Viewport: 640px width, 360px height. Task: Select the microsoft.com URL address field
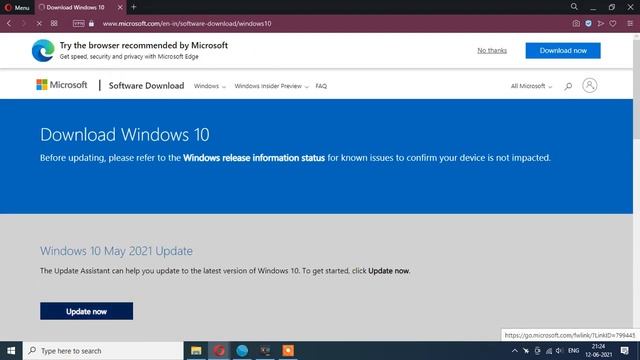[x=187, y=24]
